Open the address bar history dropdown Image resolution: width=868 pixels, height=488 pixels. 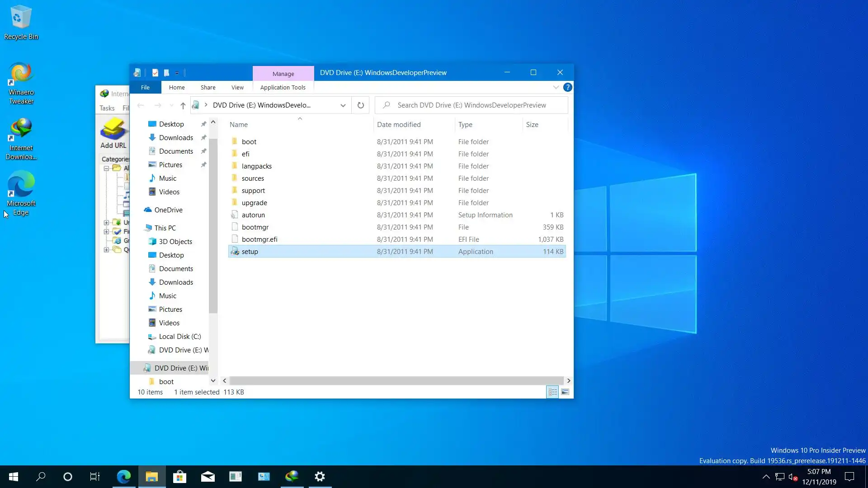[x=343, y=105]
